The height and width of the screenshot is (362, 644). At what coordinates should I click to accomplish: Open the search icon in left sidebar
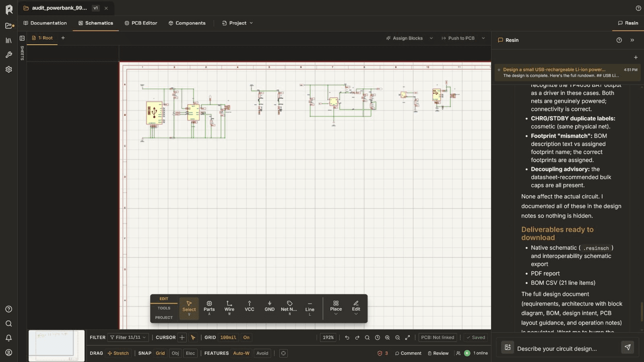pos(9,323)
